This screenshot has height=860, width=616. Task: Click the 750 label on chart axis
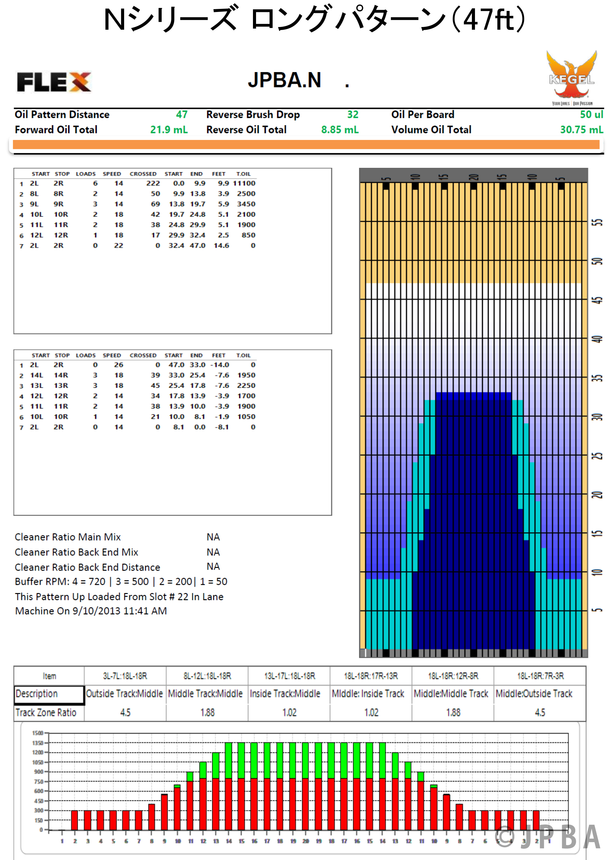tap(39, 781)
